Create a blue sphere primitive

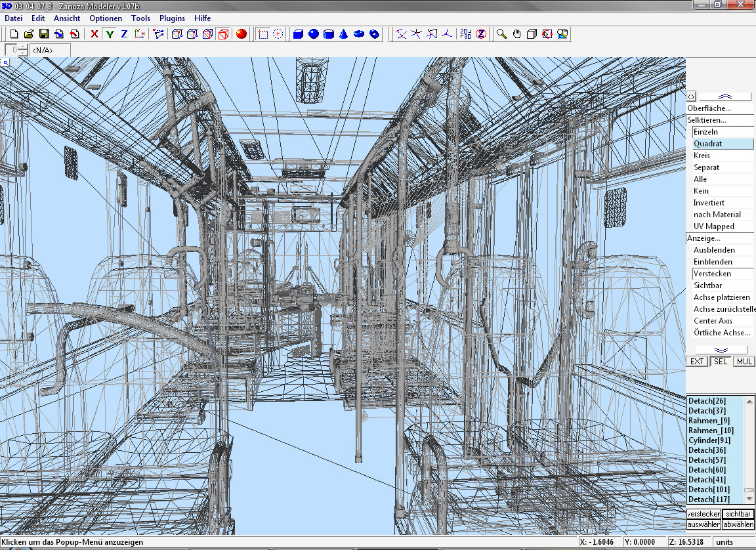pyautogui.click(x=314, y=33)
